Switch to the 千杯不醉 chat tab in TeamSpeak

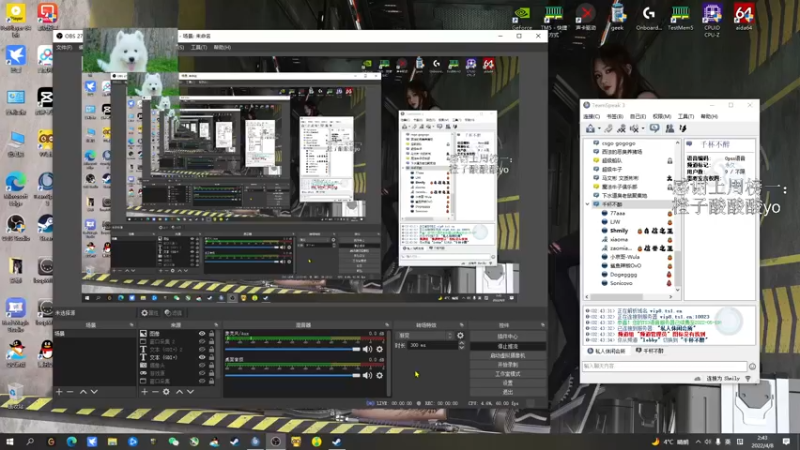click(649, 351)
